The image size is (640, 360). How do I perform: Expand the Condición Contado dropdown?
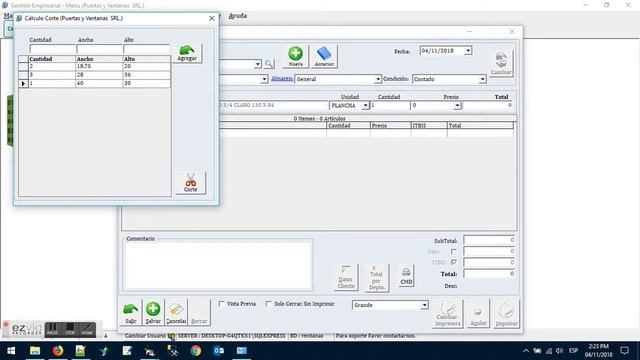[482, 79]
